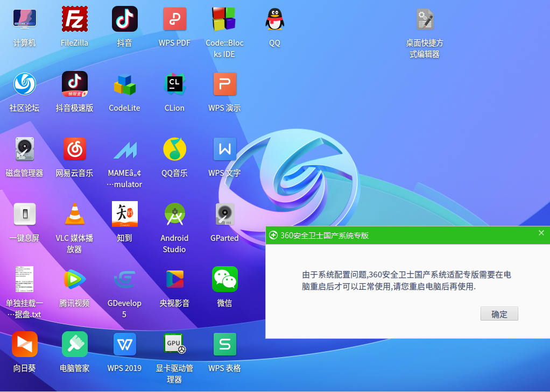Viewport: 550px width, 392px height.
Task: Close the 360安全卫士 dialog
Action: coord(541,233)
